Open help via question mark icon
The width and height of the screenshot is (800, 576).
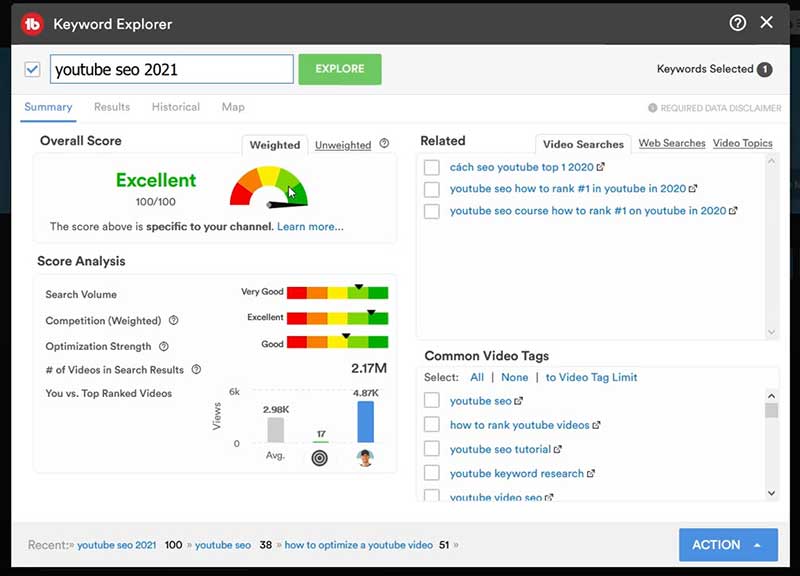(738, 23)
